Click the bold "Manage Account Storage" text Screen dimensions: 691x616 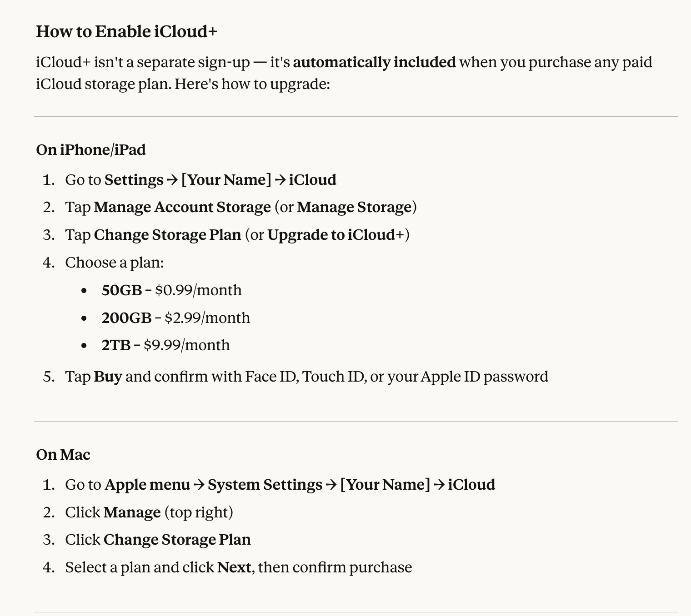pyautogui.click(x=182, y=207)
